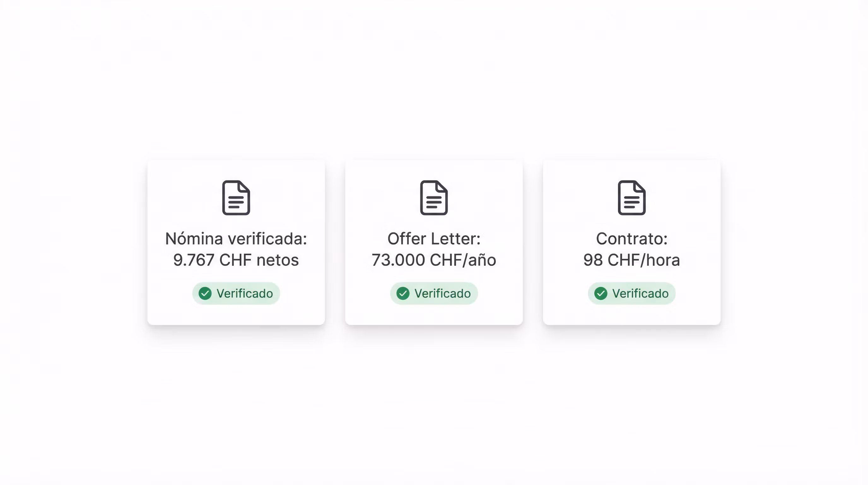Click Verificado label text in Contrato card
This screenshot has width=868, height=485.
pyautogui.click(x=640, y=293)
